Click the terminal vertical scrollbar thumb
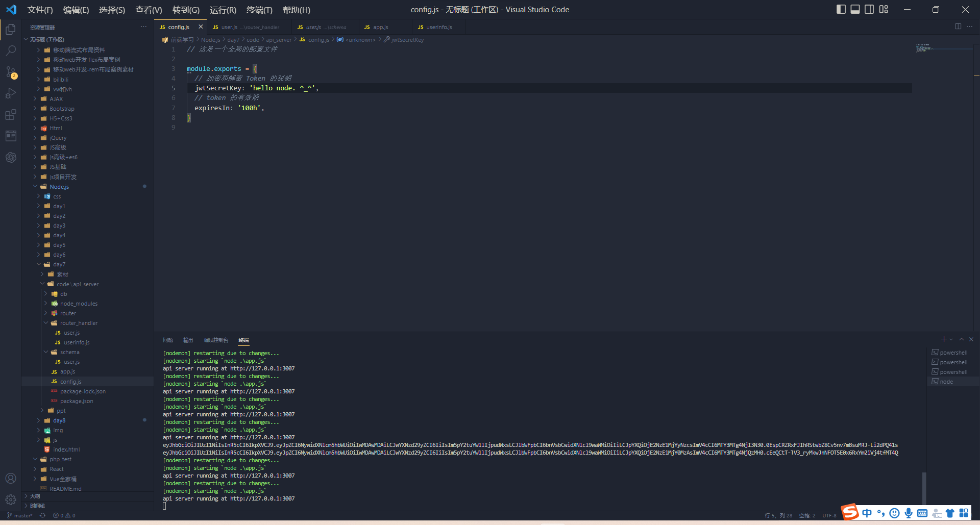 tap(924, 489)
